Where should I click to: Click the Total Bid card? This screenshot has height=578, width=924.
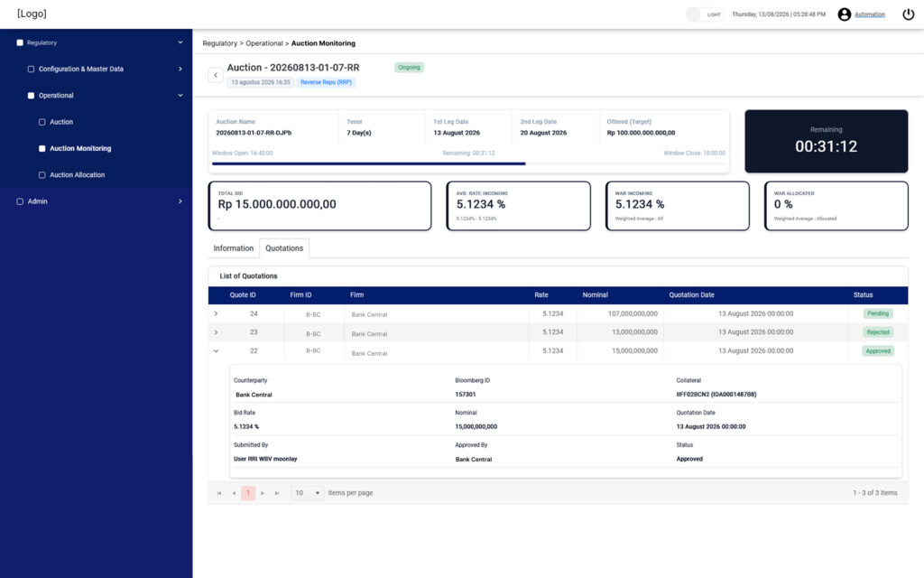coord(320,206)
